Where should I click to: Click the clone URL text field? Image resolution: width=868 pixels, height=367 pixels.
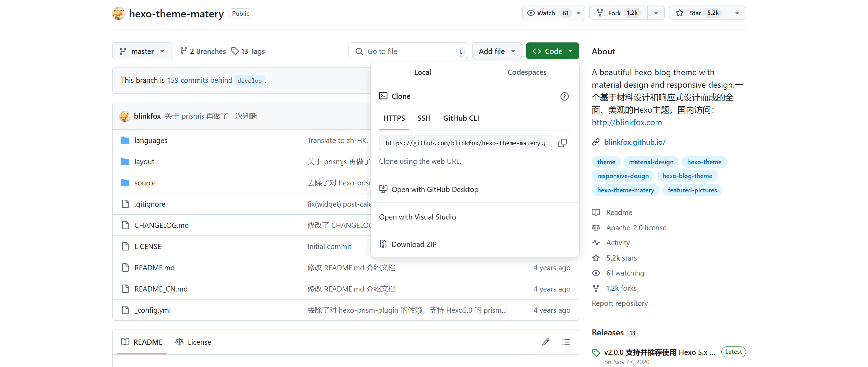pyautogui.click(x=465, y=143)
